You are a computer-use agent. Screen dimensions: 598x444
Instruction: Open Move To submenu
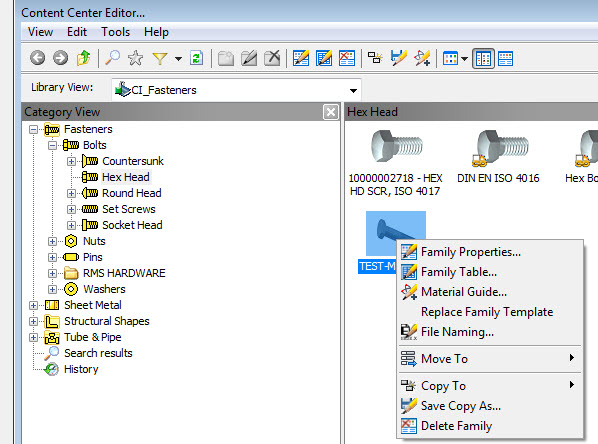[490, 359]
